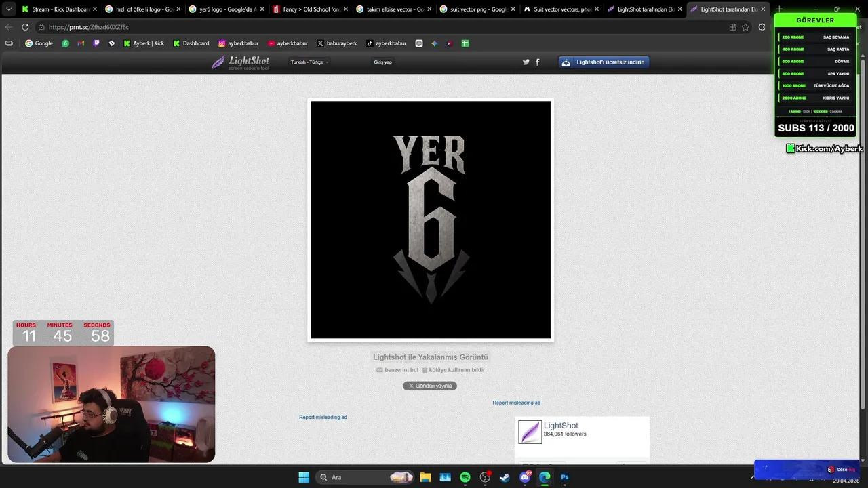
Task: Expand Turkish - Türkçe language dropdown
Action: (x=309, y=62)
